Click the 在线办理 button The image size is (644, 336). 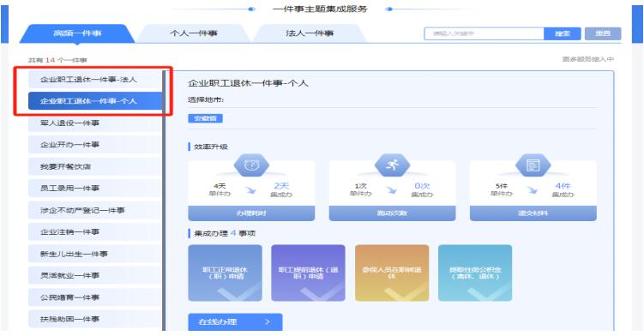(x=235, y=322)
